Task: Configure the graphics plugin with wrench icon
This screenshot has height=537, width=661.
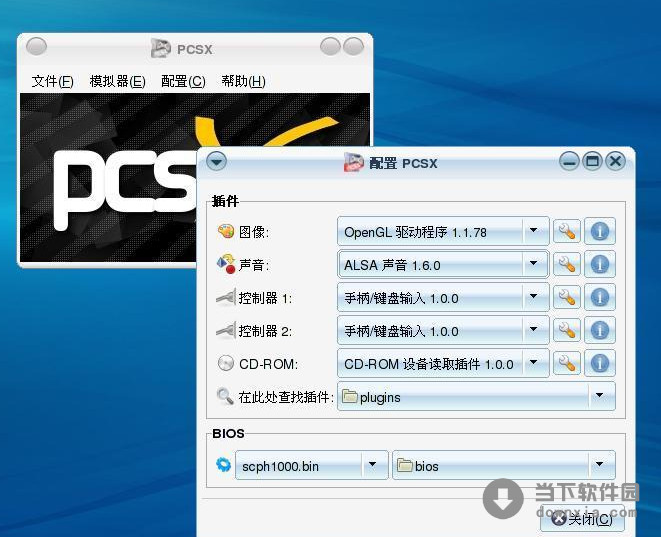Action: [567, 231]
